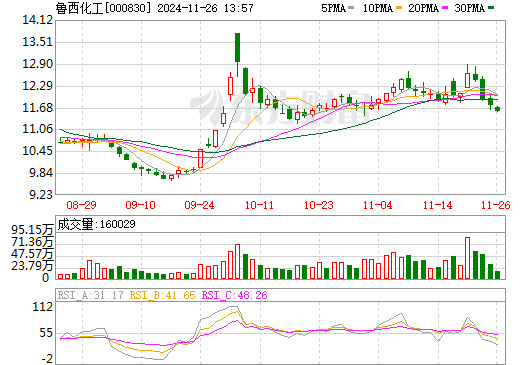520x365 pixels.
Task: Click the 成交量:160029 volume label
Action: [96, 224]
